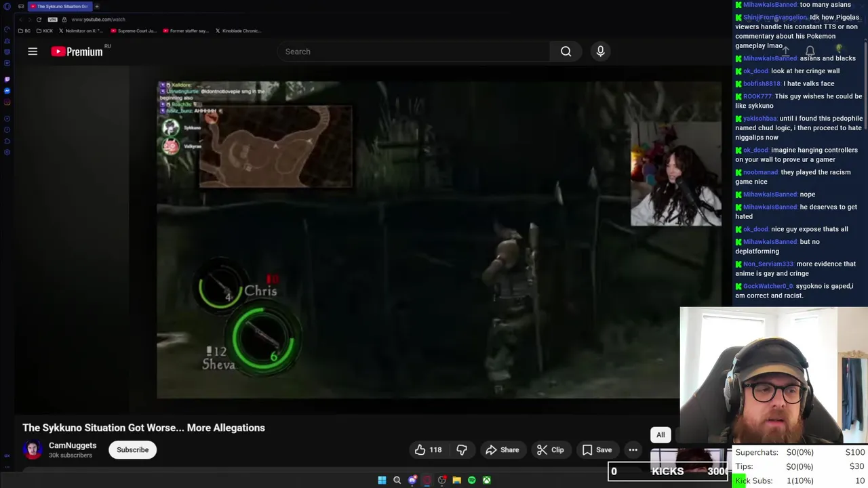Image resolution: width=868 pixels, height=488 pixels.
Task: Click chat username noobmanad
Action: [x=761, y=172]
